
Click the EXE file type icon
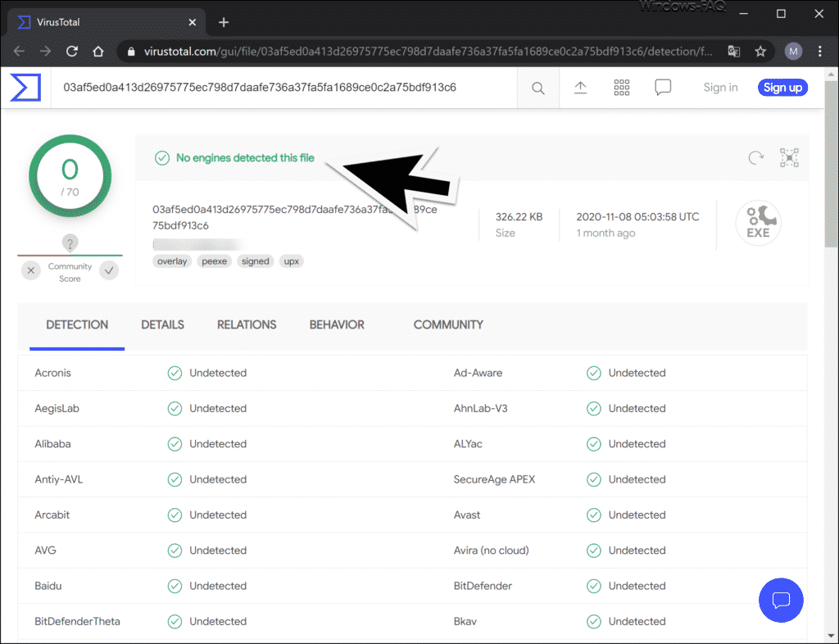tap(758, 223)
